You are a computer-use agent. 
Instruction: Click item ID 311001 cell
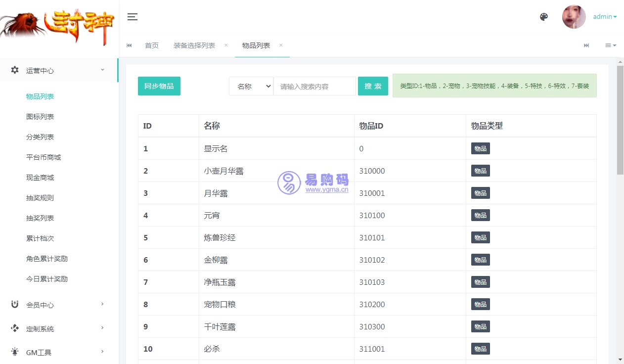(410, 349)
